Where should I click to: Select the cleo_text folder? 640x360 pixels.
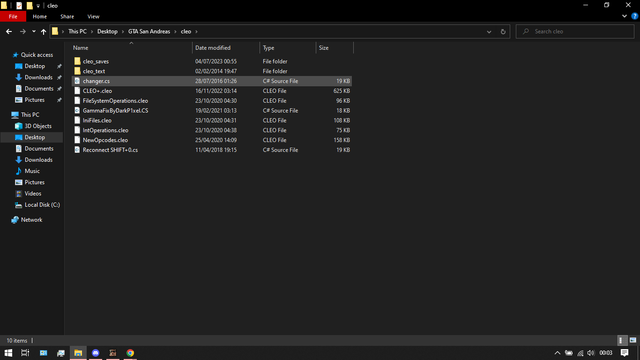pos(211,71)
